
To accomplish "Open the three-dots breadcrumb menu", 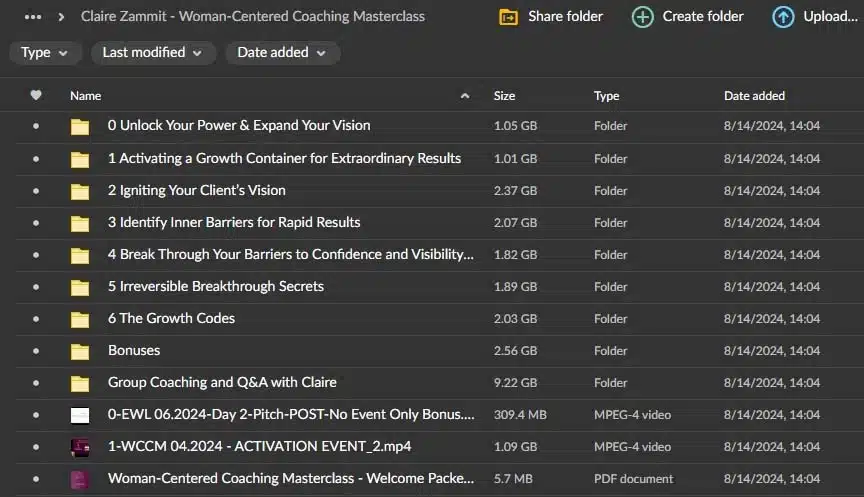I will [x=33, y=17].
